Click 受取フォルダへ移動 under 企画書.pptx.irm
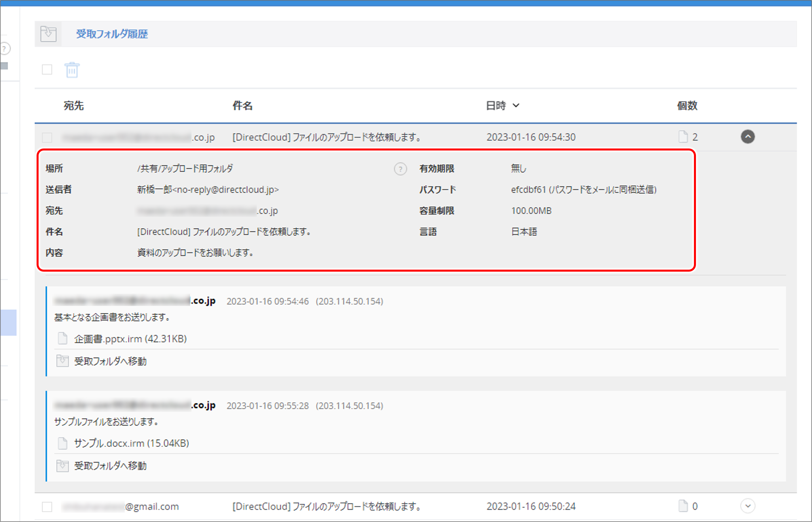This screenshot has height=522, width=812. click(110, 361)
